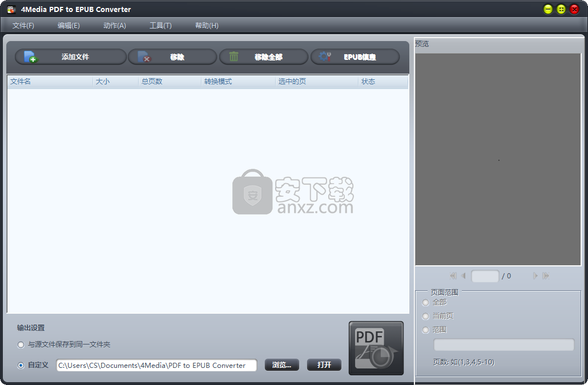Minimize the window with yellow-green button
This screenshot has height=385, width=588.
[x=548, y=9]
